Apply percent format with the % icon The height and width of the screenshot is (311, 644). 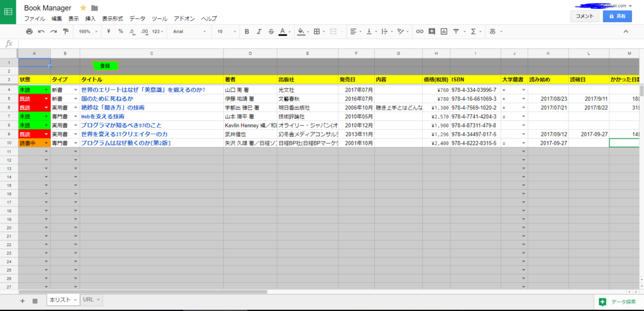pyautogui.click(x=120, y=31)
